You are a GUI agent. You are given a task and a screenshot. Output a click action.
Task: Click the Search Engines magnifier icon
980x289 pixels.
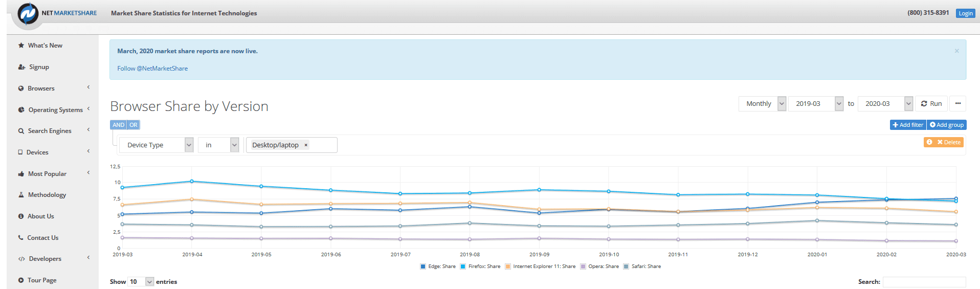(21, 131)
